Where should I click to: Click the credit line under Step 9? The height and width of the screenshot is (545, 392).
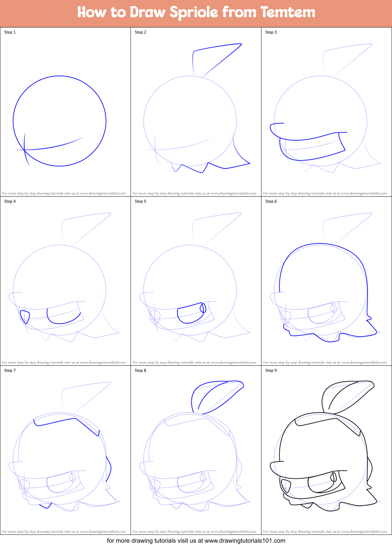[325, 531]
